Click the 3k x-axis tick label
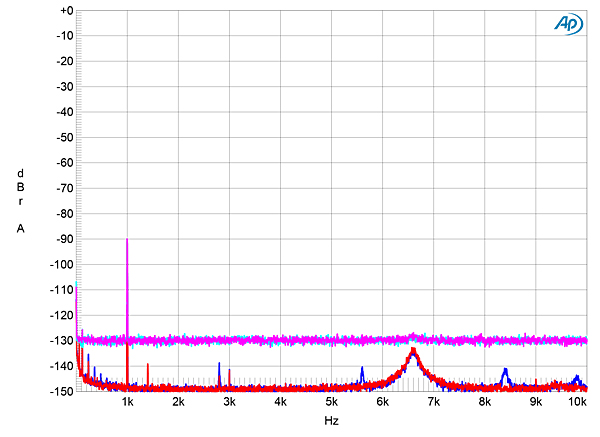Screen dimensions: 600x437 click(x=229, y=402)
